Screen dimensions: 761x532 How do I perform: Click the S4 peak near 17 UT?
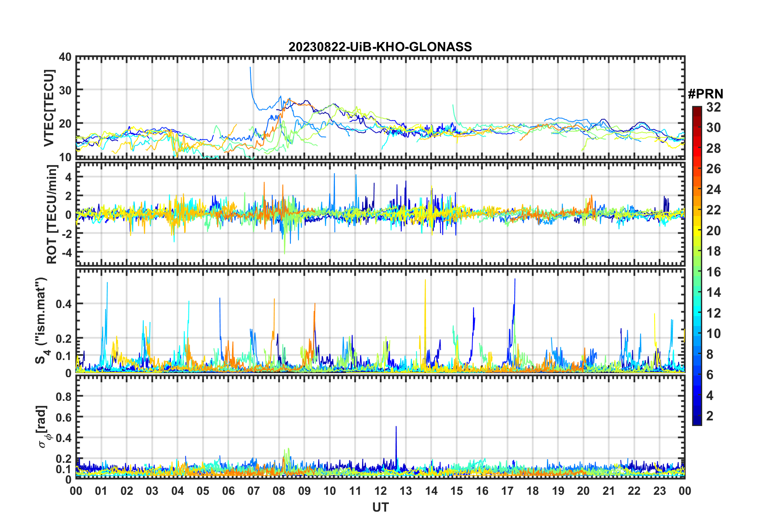pyautogui.click(x=515, y=279)
